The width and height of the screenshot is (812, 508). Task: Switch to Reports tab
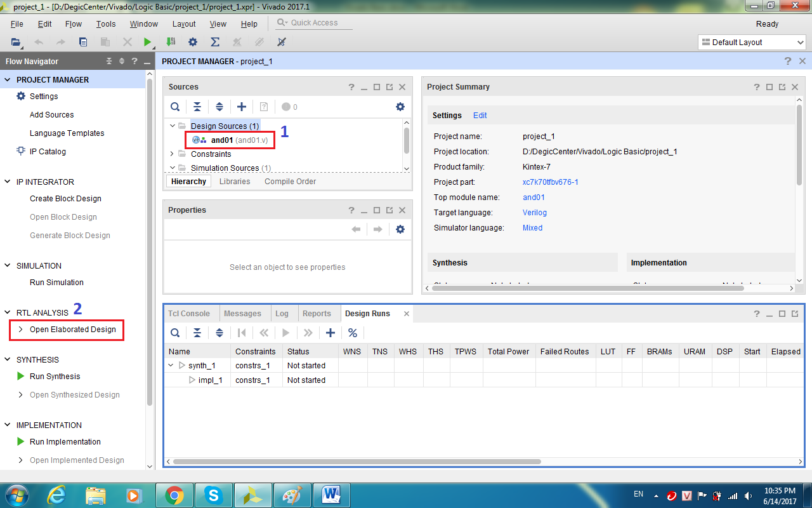tap(317, 314)
